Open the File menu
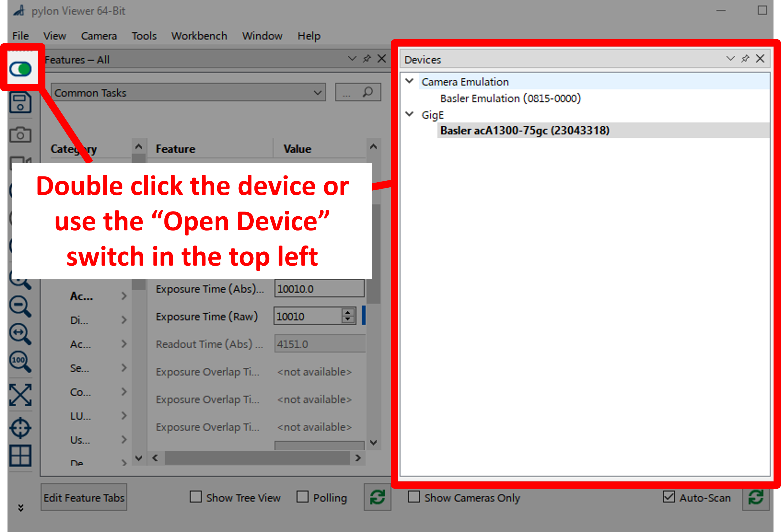 click(x=21, y=36)
